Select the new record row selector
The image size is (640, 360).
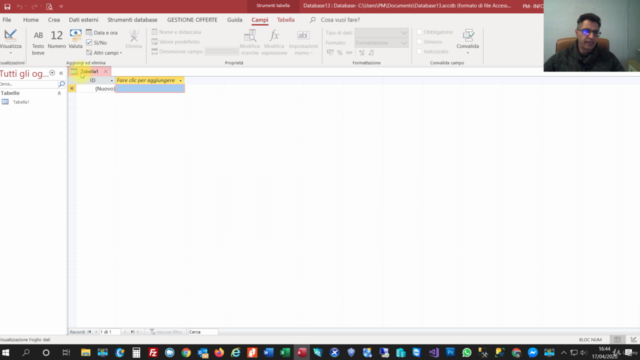(x=72, y=89)
